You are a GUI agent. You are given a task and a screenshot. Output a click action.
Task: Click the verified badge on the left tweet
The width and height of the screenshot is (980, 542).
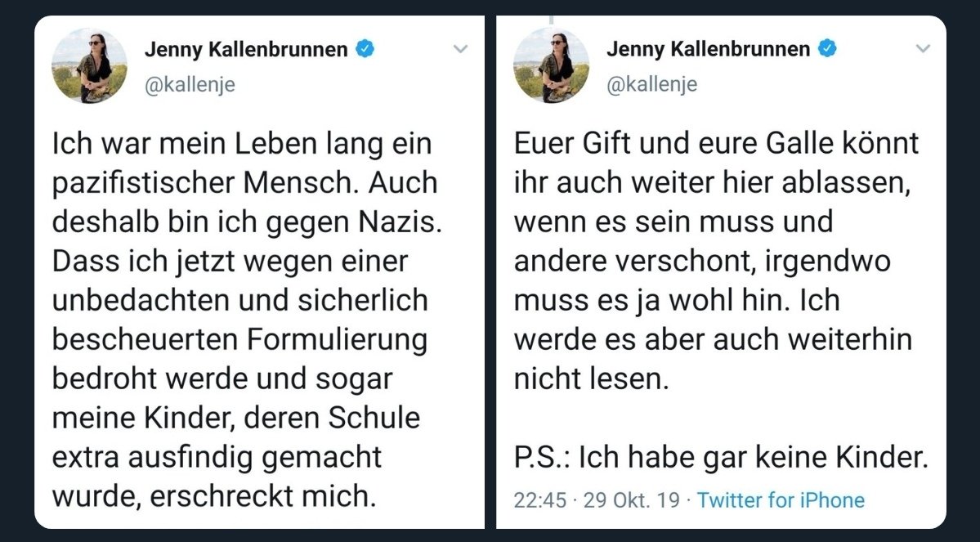point(365,49)
